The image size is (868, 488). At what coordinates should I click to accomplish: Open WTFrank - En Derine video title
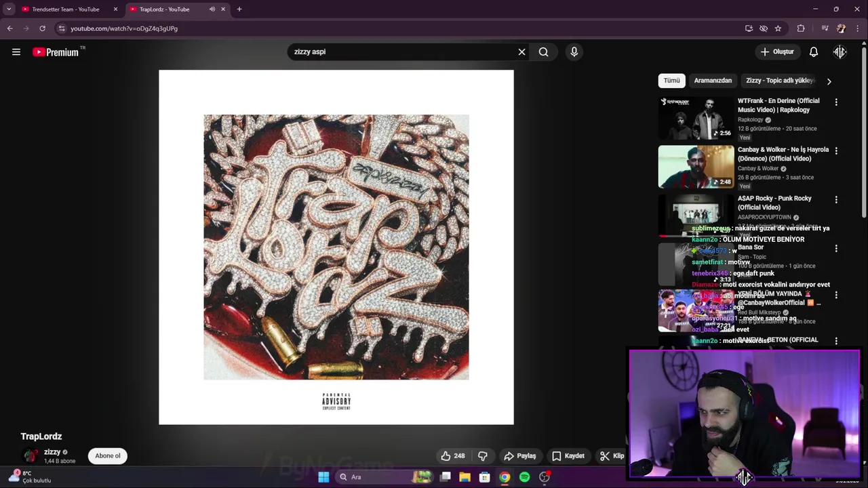pyautogui.click(x=778, y=105)
